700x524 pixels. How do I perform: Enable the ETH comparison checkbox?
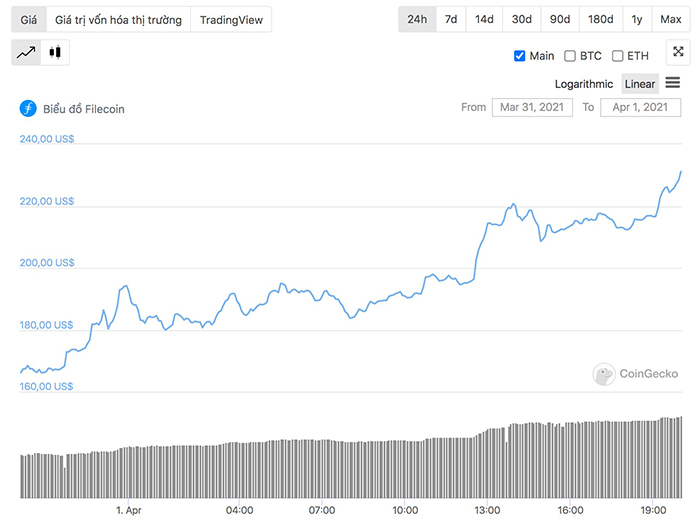click(x=618, y=56)
